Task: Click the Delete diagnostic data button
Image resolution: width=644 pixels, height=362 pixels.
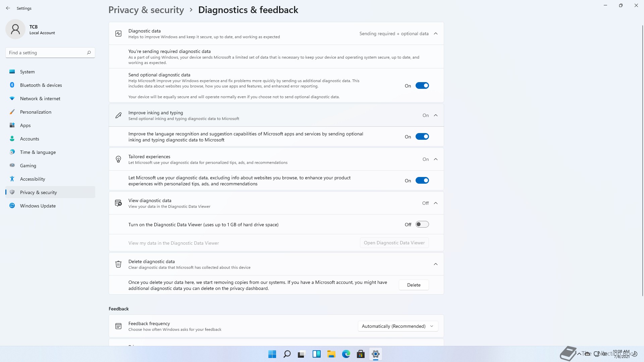Action: coord(414,285)
